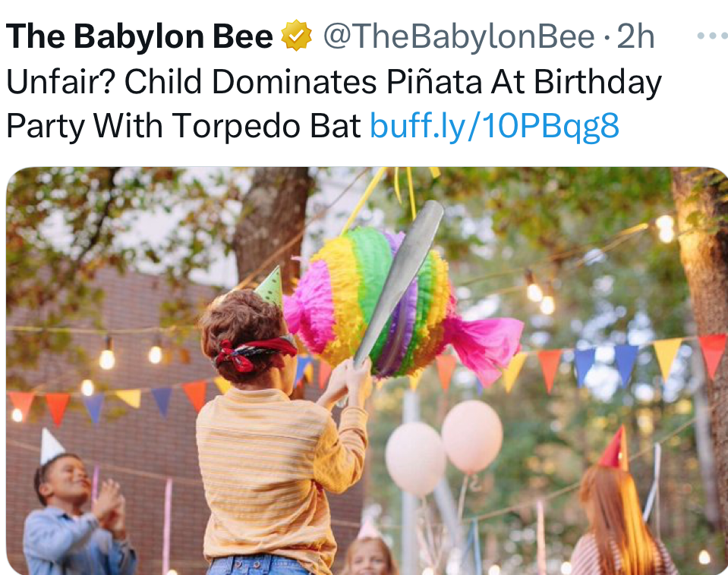
Task: Open The Babylon Bee profile name
Action: [x=139, y=36]
